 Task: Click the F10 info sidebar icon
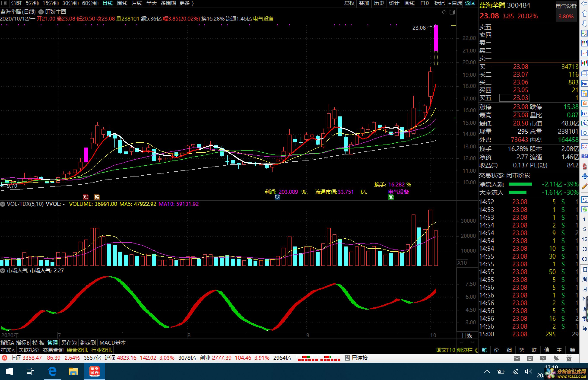coord(584,84)
